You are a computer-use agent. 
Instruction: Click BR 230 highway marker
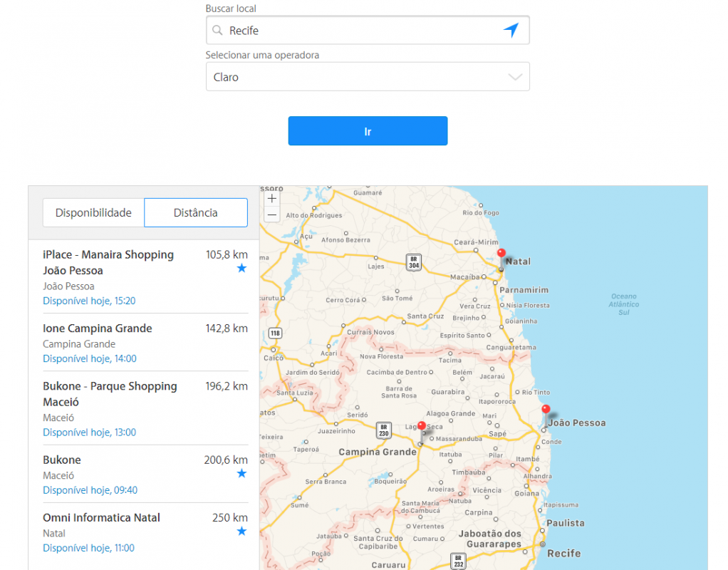[x=383, y=430]
